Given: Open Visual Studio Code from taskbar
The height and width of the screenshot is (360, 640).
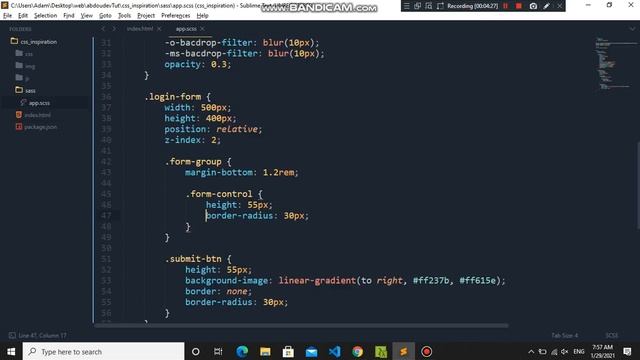Looking at the screenshot, I should click(x=335, y=351).
